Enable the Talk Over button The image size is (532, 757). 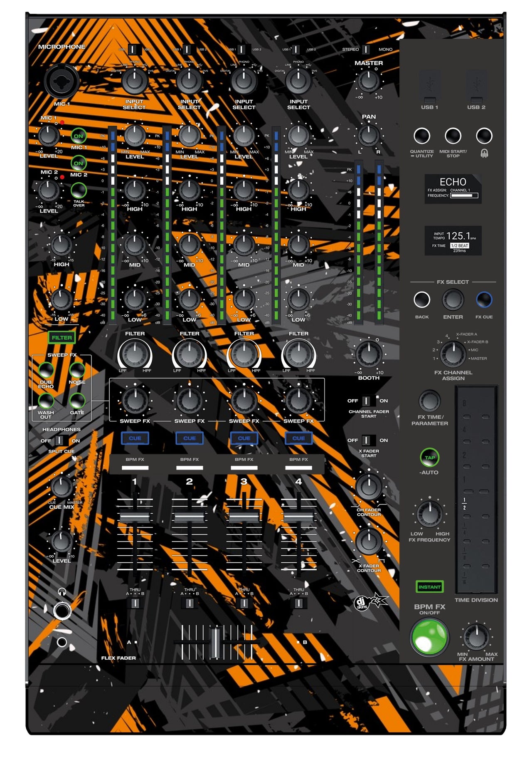coord(78,190)
